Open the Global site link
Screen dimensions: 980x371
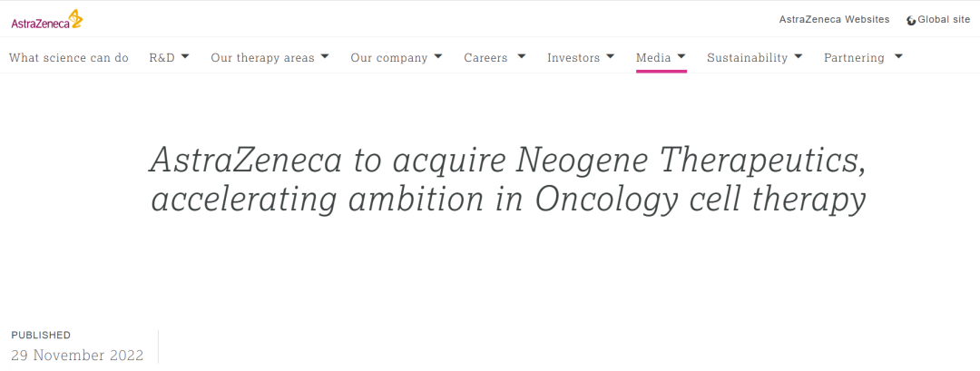[944, 20]
